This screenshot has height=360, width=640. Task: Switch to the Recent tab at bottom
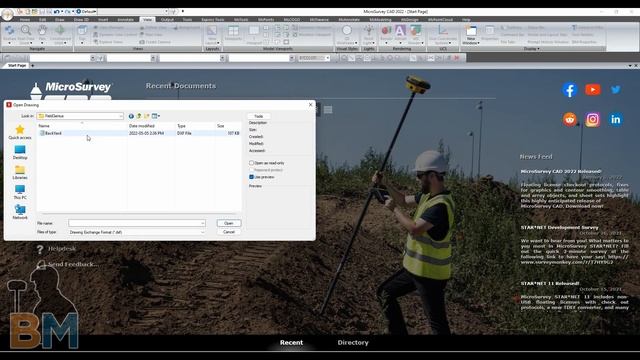[291, 342]
